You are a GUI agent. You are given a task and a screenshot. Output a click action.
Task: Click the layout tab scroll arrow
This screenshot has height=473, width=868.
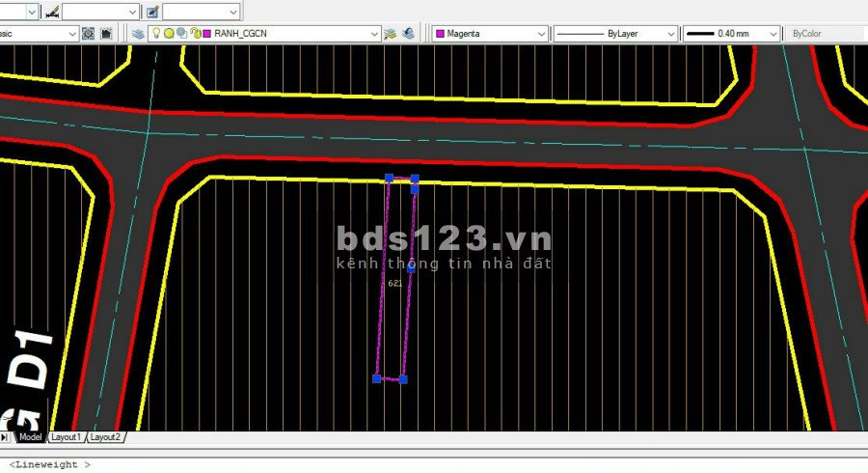[x=5, y=437]
